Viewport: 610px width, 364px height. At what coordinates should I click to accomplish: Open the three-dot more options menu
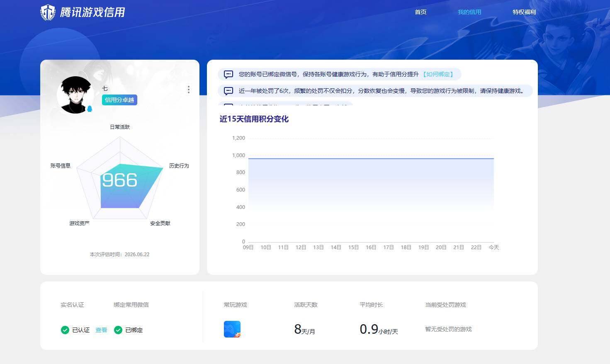(x=189, y=90)
